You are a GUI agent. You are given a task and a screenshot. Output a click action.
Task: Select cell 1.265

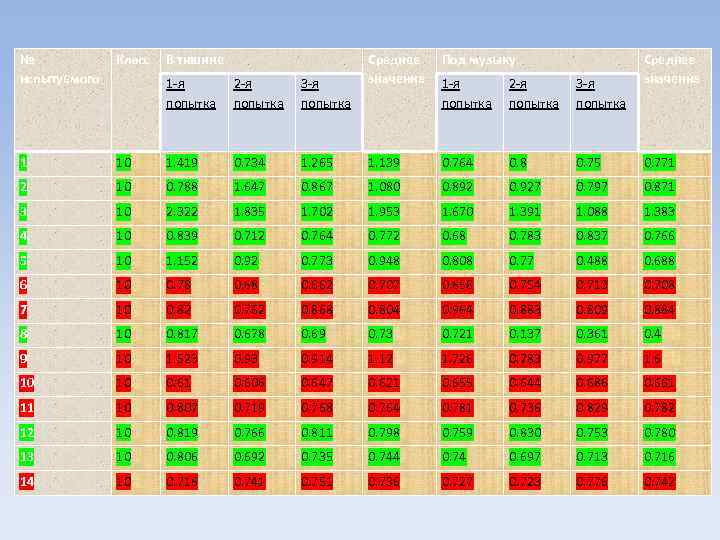(x=316, y=163)
